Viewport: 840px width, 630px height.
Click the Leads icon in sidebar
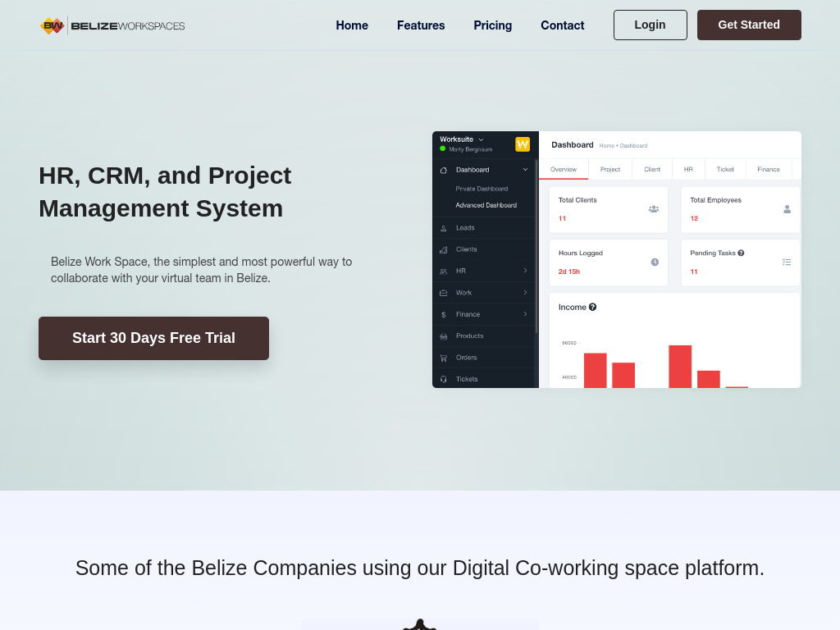coord(444,228)
